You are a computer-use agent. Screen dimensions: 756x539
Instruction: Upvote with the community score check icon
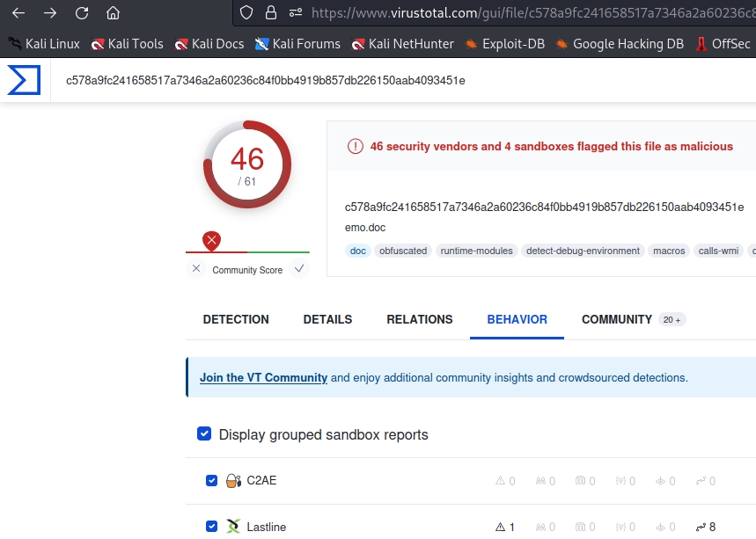click(299, 269)
